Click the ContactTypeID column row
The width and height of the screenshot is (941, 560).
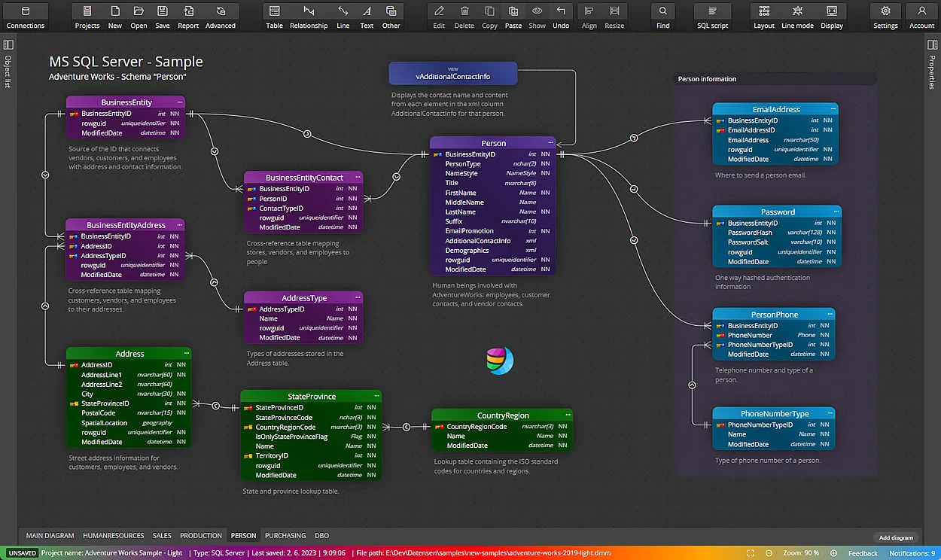303,208
